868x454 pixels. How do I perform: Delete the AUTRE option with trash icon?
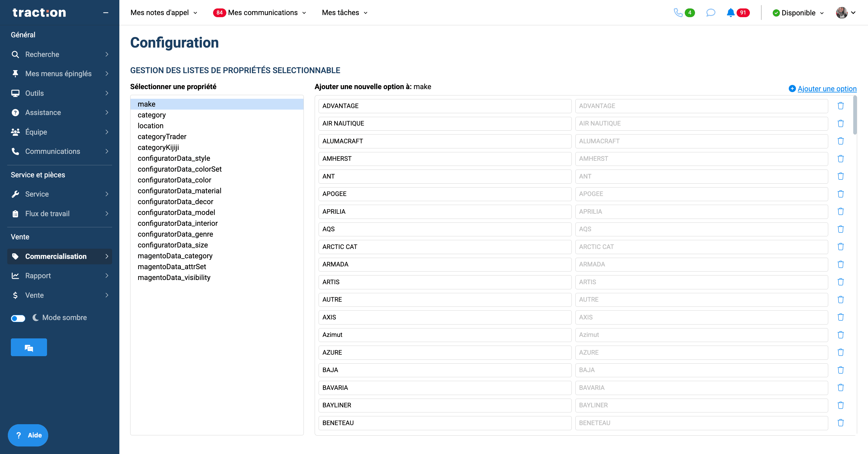pyautogui.click(x=840, y=300)
